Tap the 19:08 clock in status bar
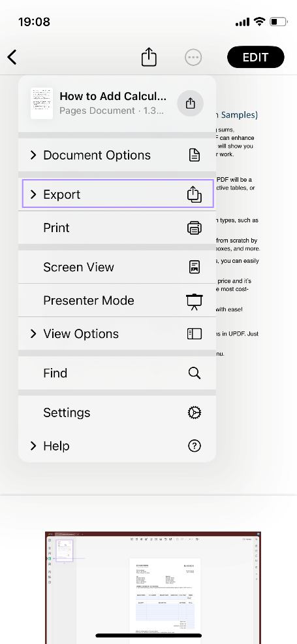Image resolution: width=297 pixels, height=644 pixels. (x=34, y=22)
